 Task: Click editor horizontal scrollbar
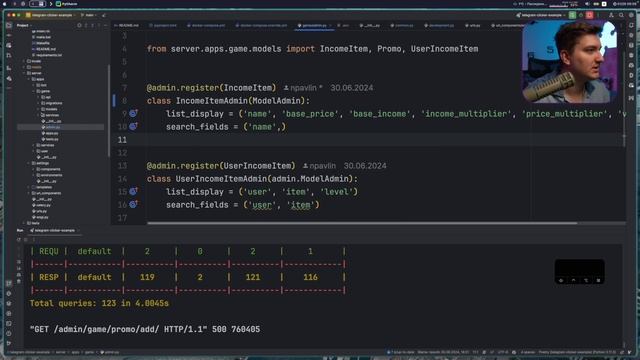pyautogui.click(x=362, y=223)
